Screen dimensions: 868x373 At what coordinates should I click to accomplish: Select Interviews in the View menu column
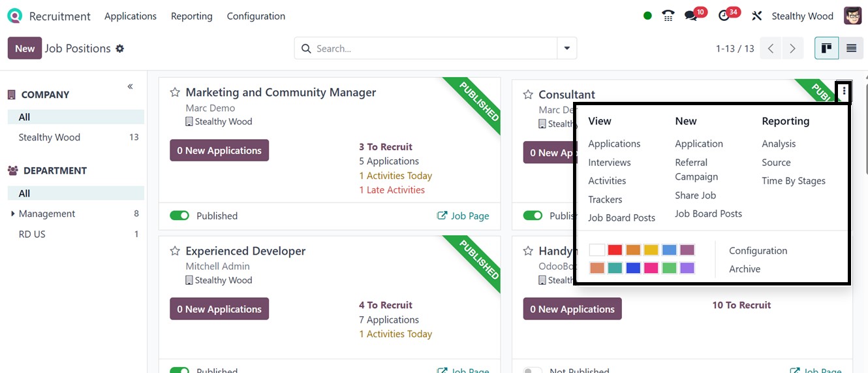point(609,162)
